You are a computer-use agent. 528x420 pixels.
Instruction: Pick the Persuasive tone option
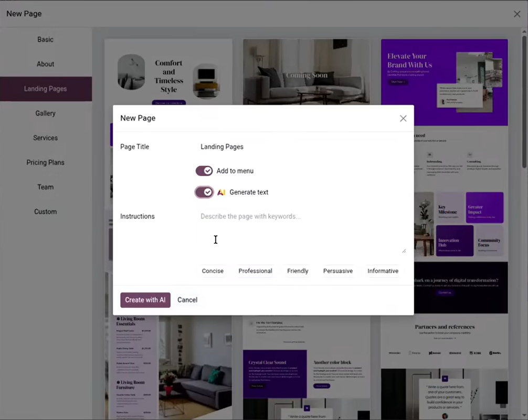337,271
